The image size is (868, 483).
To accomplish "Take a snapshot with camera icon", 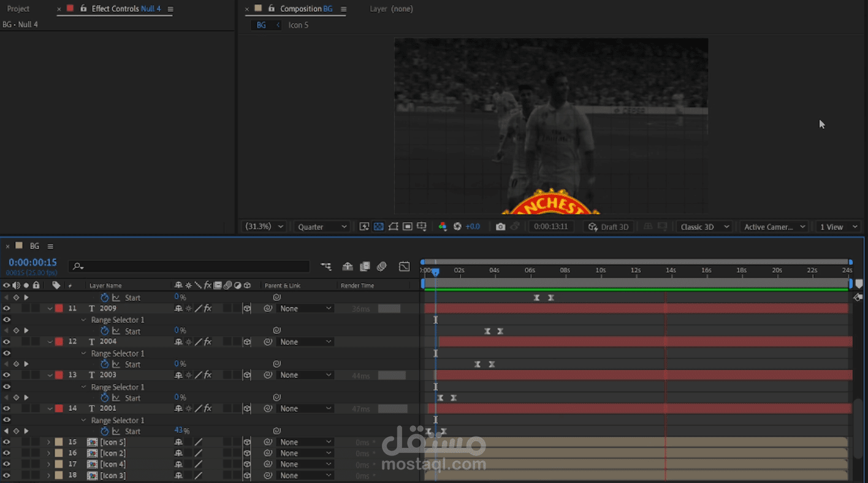I will pyautogui.click(x=500, y=227).
